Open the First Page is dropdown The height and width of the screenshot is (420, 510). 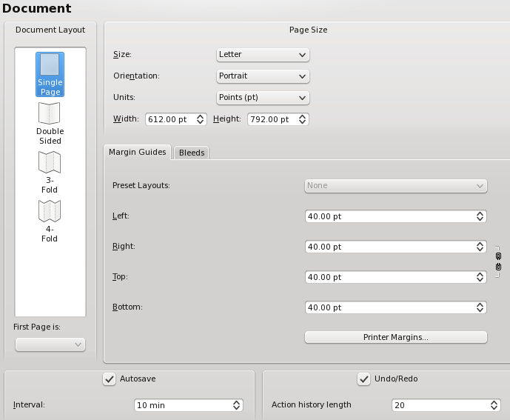(x=50, y=344)
